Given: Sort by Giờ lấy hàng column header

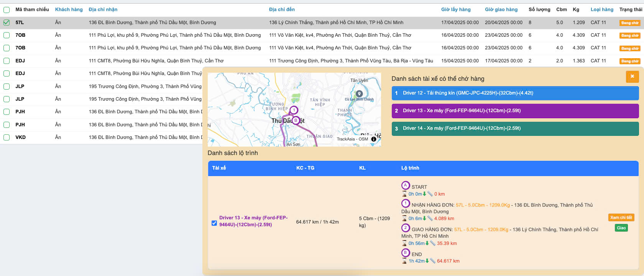Looking at the screenshot, I should tap(455, 10).
